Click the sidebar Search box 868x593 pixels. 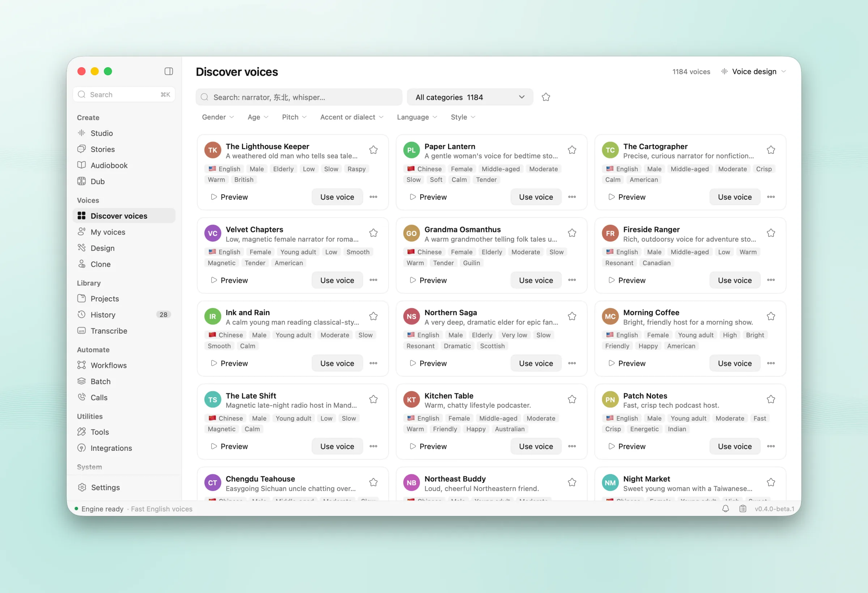click(124, 94)
